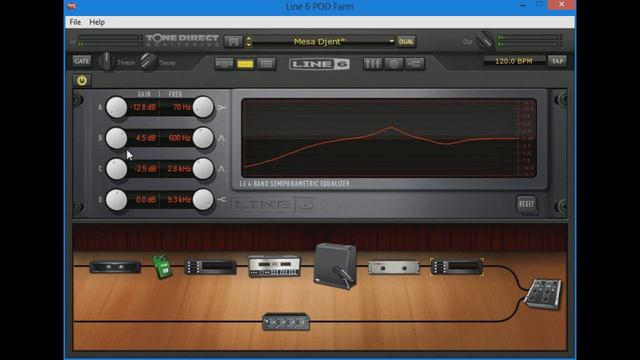The height and width of the screenshot is (360, 640).
Task: Open the signal routing view icon
Action: pyautogui.click(x=415, y=64)
